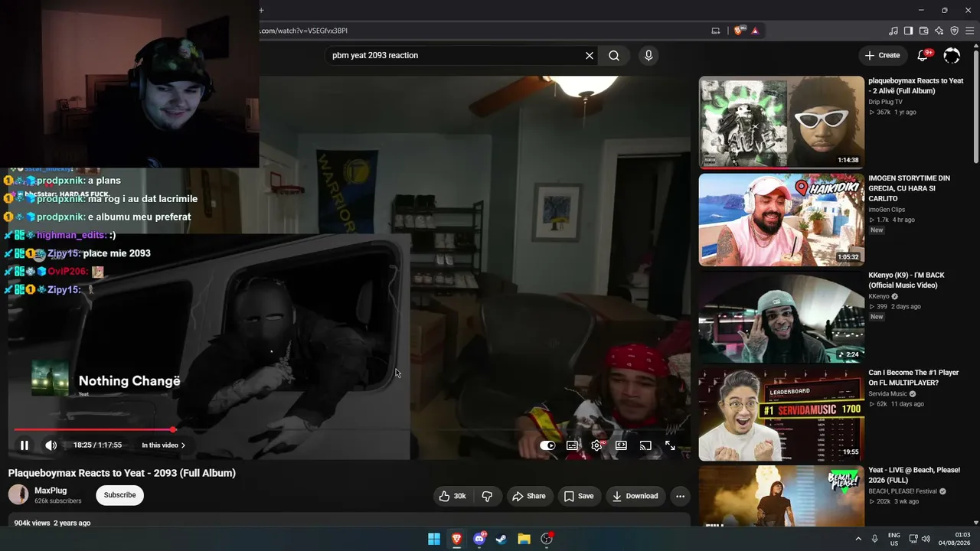980x551 pixels.
Task: Open the 'IMOGEN STORYTIME DIN GRECIA' video title
Action: [909, 188]
